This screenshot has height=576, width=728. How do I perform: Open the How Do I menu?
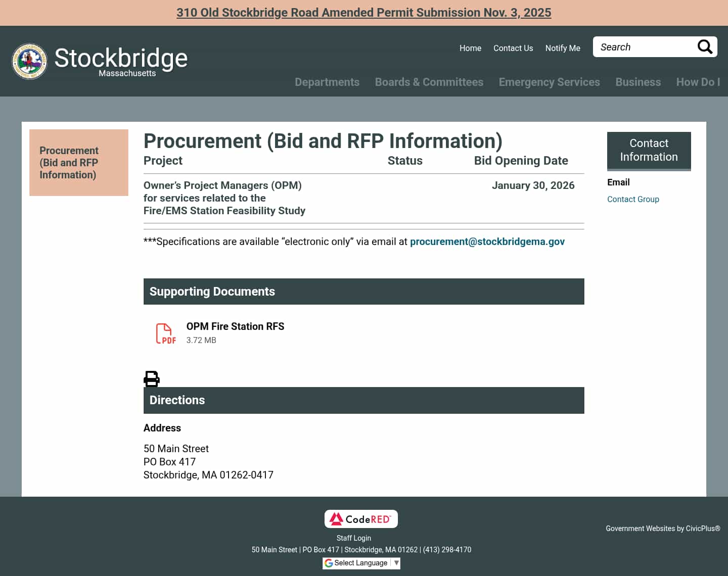(698, 82)
